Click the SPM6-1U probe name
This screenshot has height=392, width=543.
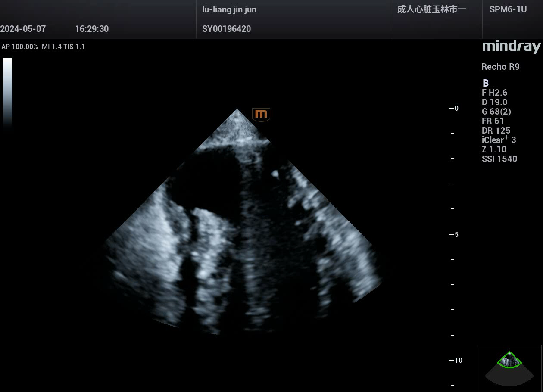coord(508,9)
